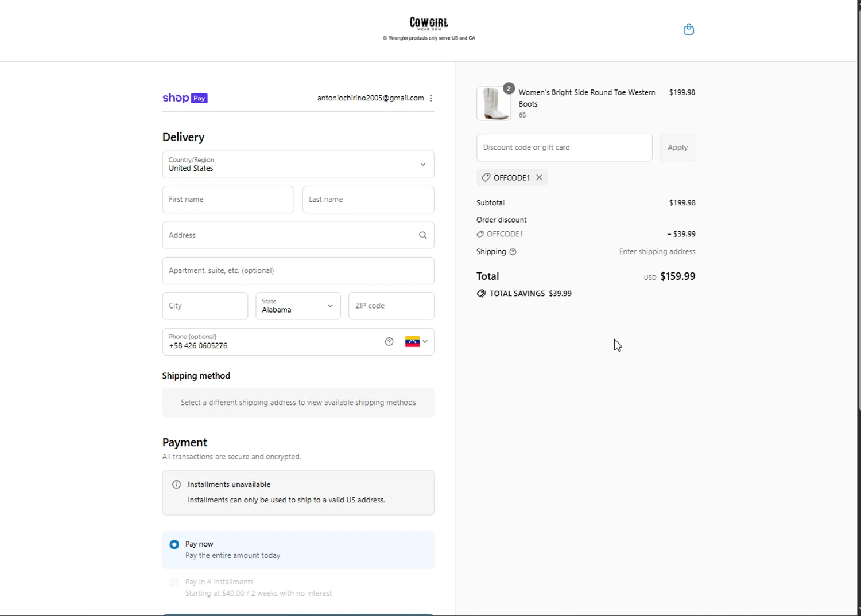Click the antoniochirino2005@gmail.com email text
This screenshot has height=616, width=861.
(371, 98)
